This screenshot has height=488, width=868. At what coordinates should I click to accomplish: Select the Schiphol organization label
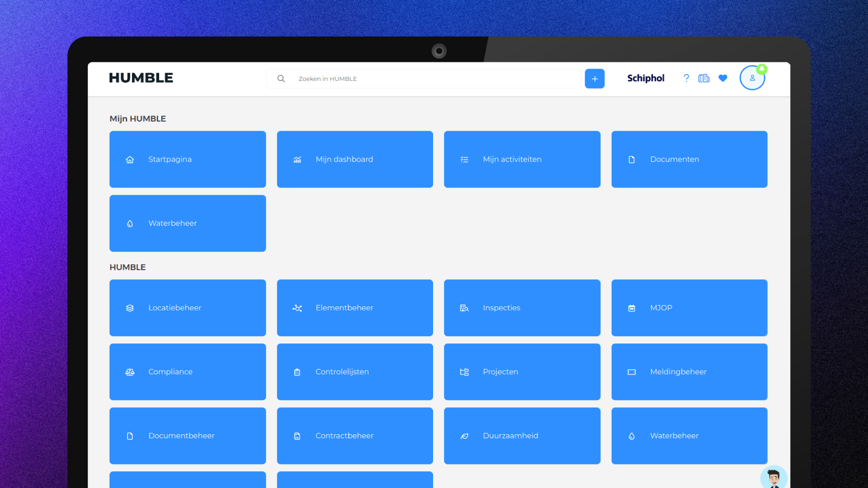click(x=646, y=78)
